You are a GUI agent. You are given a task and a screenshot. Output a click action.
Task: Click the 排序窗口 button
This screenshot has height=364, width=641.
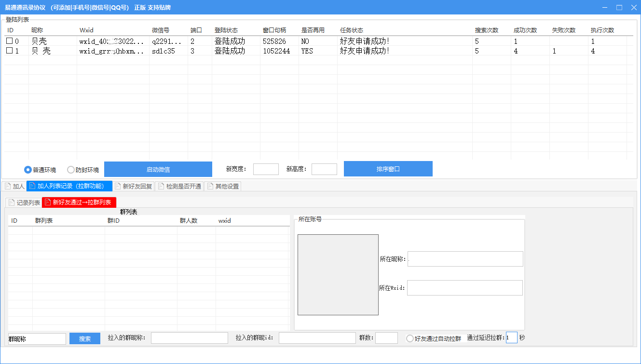click(388, 169)
